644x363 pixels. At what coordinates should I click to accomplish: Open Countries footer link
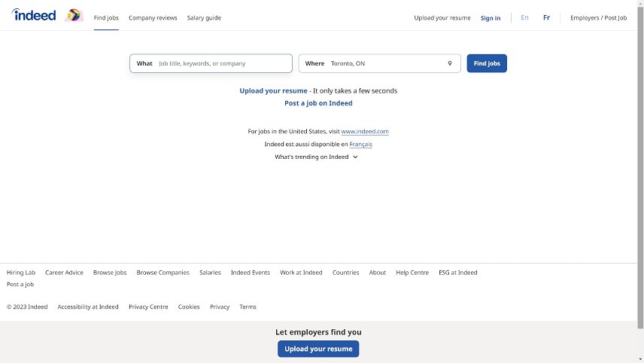click(346, 273)
